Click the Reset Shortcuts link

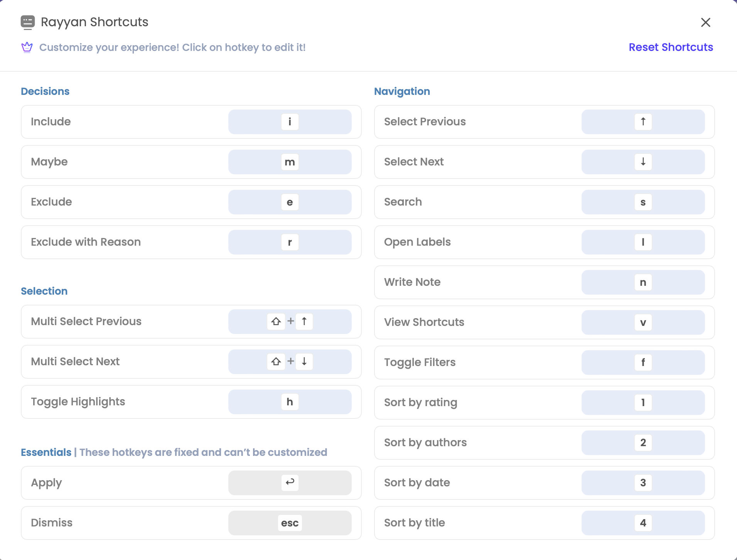point(671,47)
